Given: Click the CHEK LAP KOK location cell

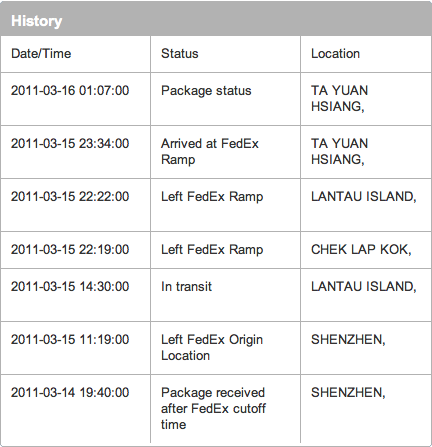Looking at the screenshot, I should (x=361, y=250).
